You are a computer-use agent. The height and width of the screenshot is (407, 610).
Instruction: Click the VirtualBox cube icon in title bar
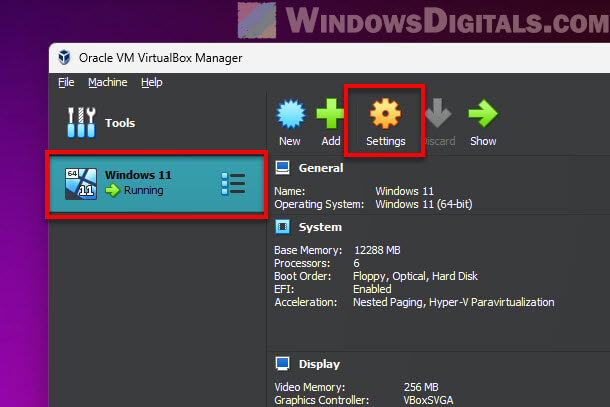coord(64,58)
